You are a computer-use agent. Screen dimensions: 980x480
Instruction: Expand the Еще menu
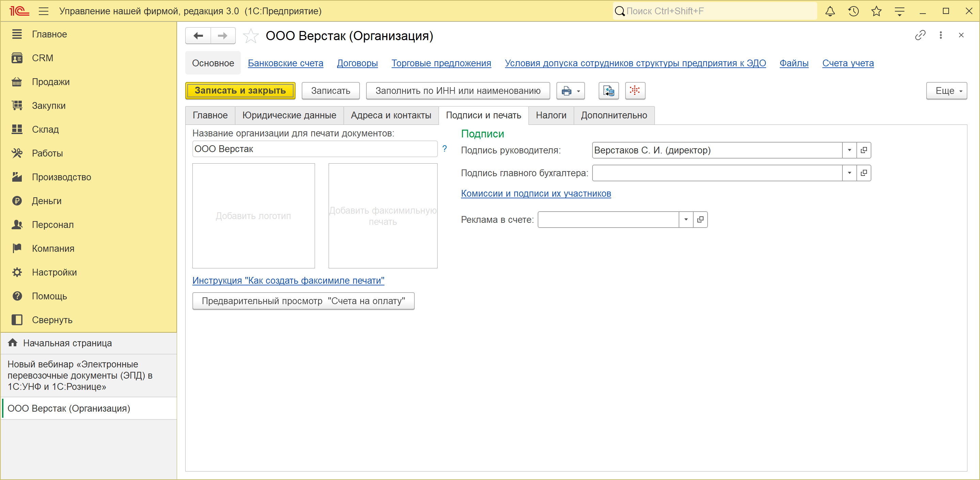click(947, 91)
